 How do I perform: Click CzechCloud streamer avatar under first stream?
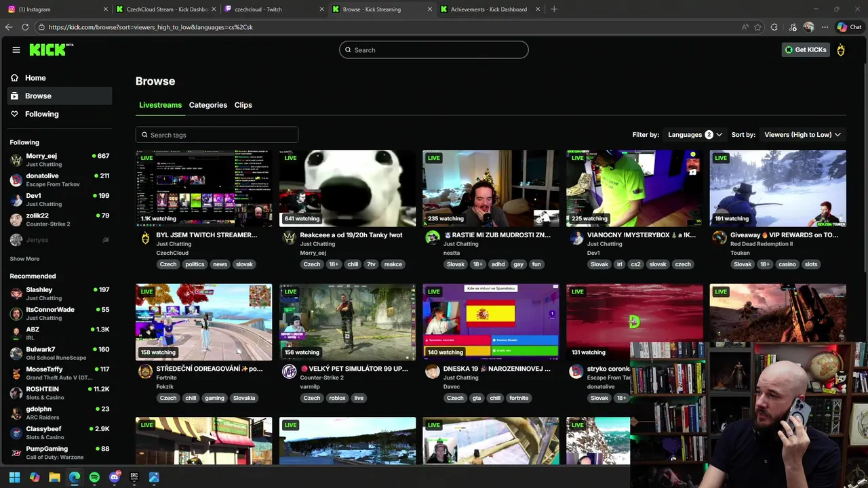click(x=145, y=238)
